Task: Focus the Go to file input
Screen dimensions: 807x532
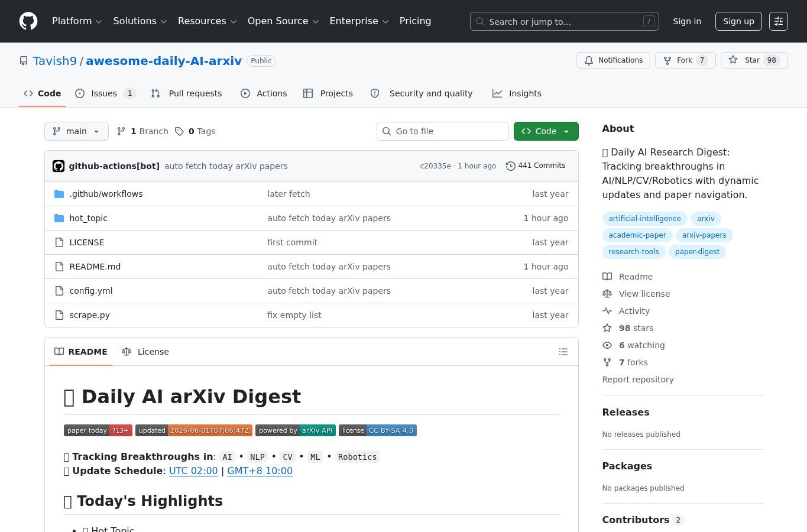Action: coord(443,131)
